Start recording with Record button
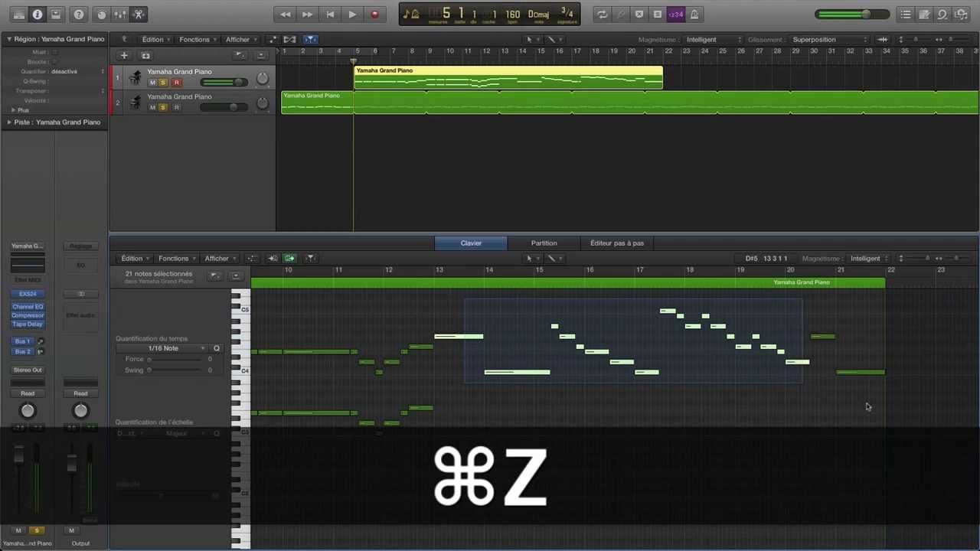Viewport: 980px width, 551px height. tap(374, 15)
